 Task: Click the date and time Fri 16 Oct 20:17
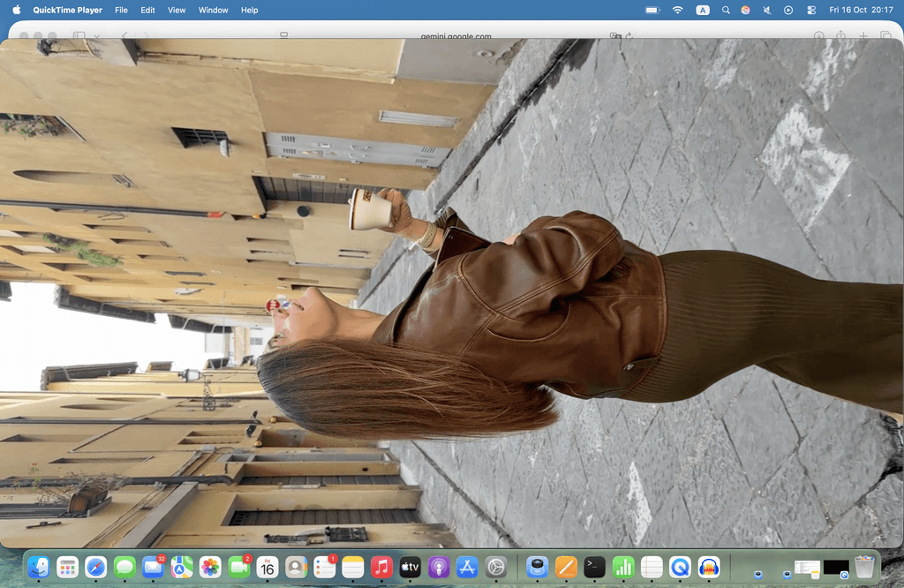[861, 10]
